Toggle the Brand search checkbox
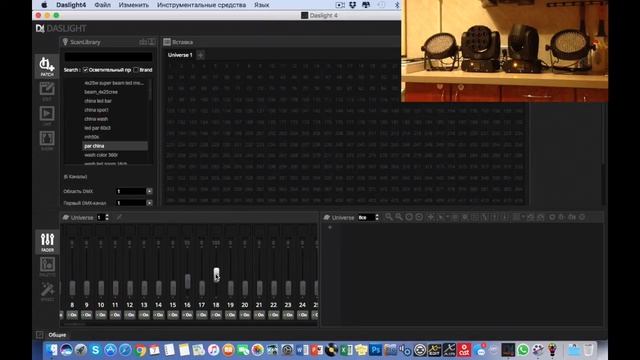The image size is (640, 360). click(x=136, y=70)
